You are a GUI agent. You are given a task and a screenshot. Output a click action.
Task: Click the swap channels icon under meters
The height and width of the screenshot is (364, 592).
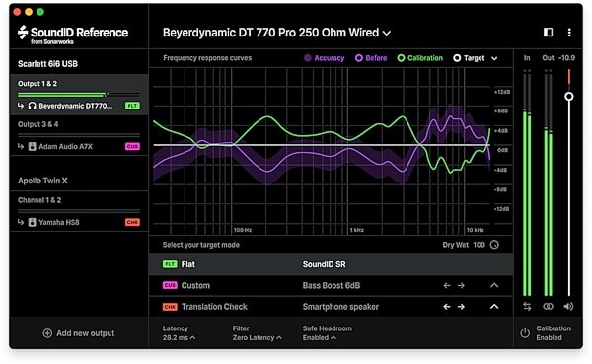tap(527, 307)
